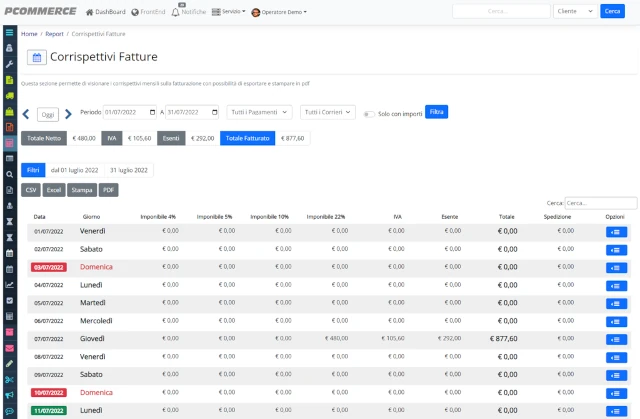
Task: Click the PCOMMERCE logo
Action: point(40,11)
